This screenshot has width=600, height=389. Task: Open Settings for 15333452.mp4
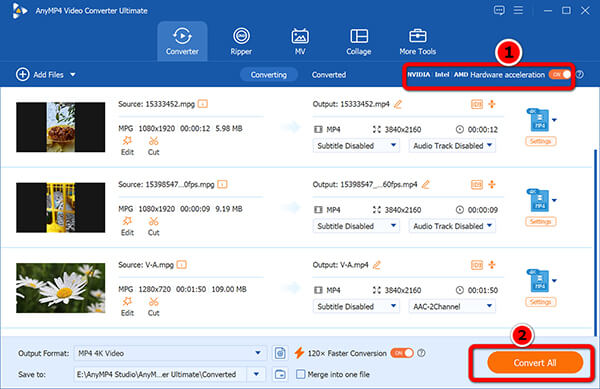540,142
